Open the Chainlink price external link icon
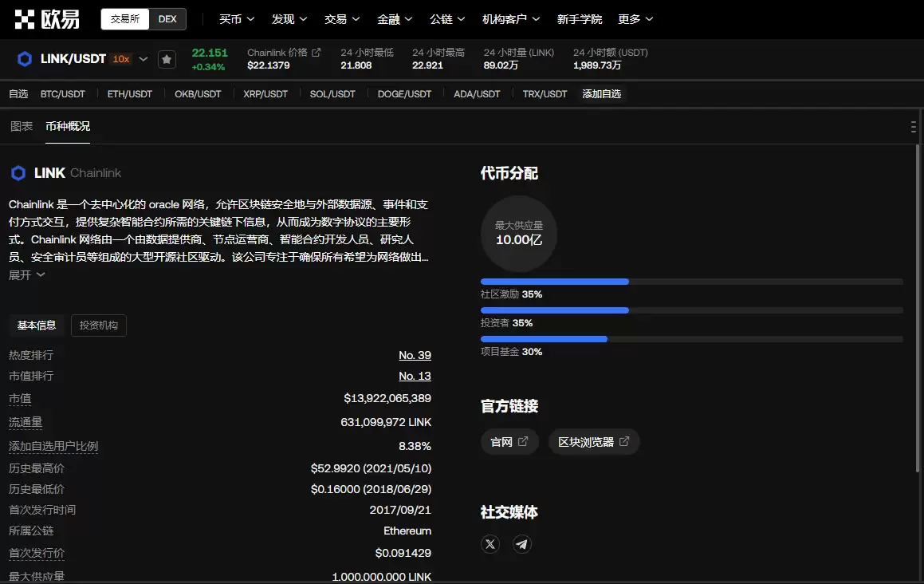 point(317,53)
